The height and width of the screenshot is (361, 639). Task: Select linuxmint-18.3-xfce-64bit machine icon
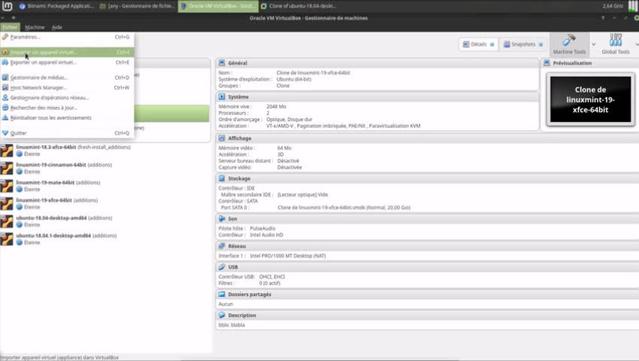[7, 150]
